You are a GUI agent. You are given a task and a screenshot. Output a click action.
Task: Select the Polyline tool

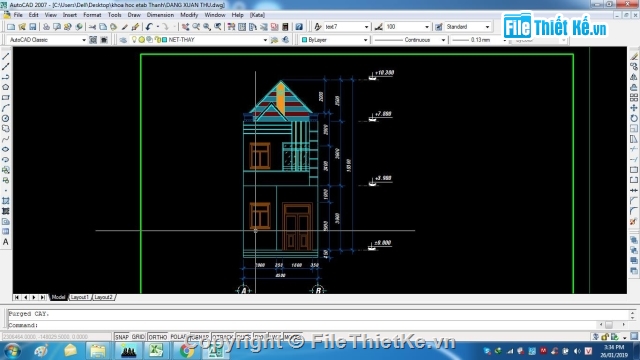tap(6, 77)
